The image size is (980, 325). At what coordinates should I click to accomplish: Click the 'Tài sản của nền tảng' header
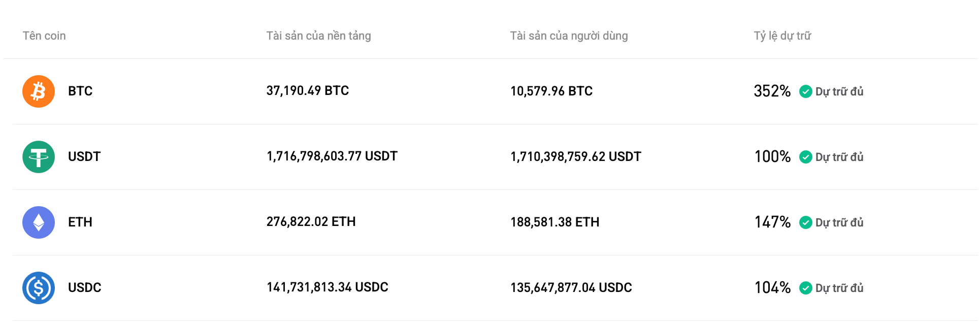pyautogui.click(x=319, y=36)
